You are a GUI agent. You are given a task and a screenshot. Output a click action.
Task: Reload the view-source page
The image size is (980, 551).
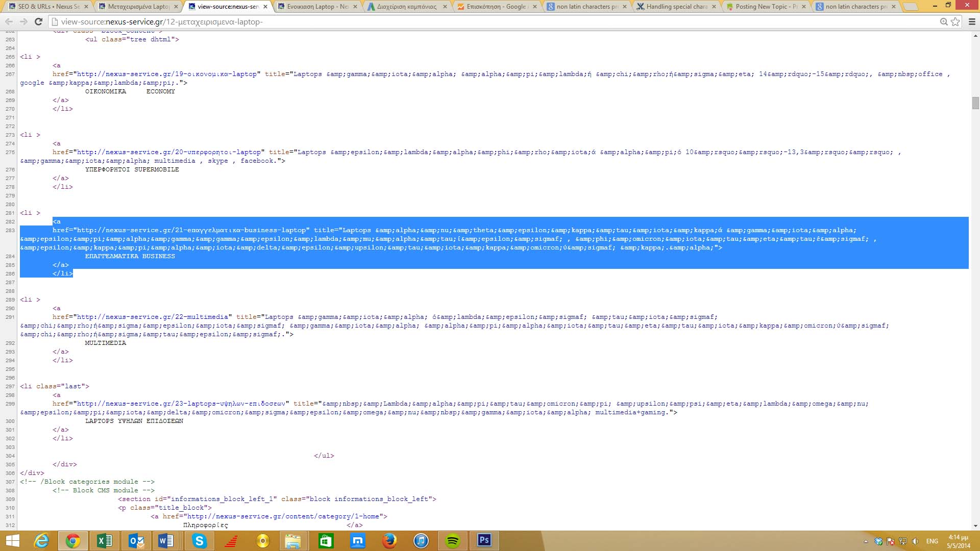coord(38,21)
